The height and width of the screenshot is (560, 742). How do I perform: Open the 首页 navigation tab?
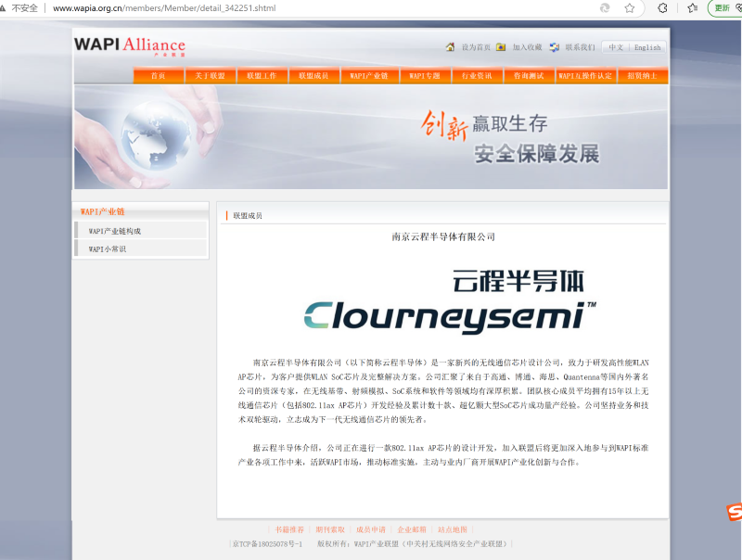(158, 76)
